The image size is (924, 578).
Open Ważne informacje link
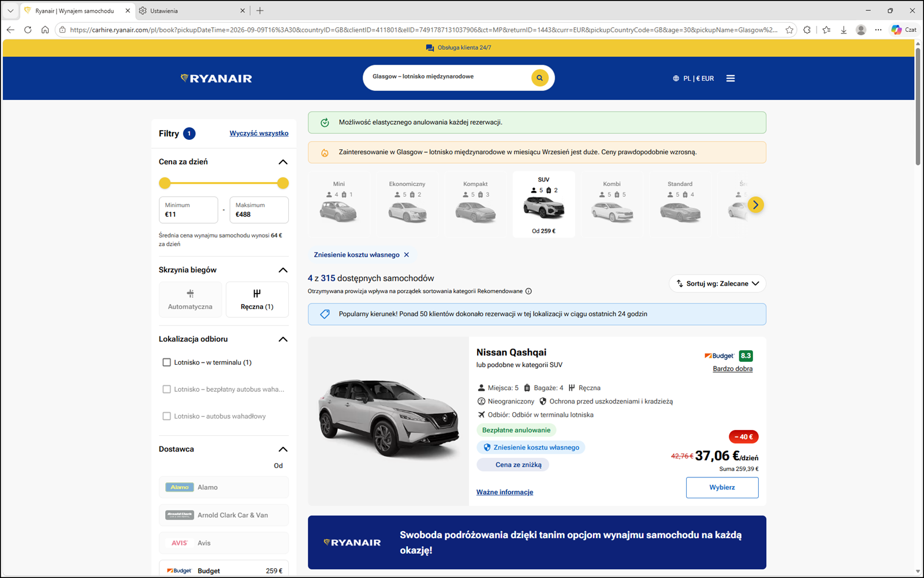[505, 492]
